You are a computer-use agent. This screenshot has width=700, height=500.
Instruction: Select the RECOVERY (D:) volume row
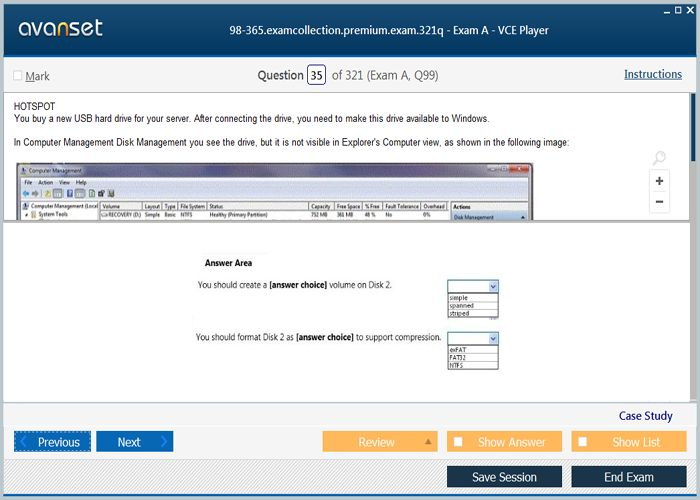(x=274, y=215)
